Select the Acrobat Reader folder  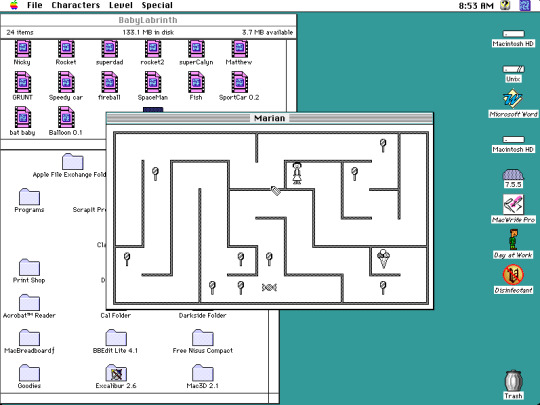29,302
